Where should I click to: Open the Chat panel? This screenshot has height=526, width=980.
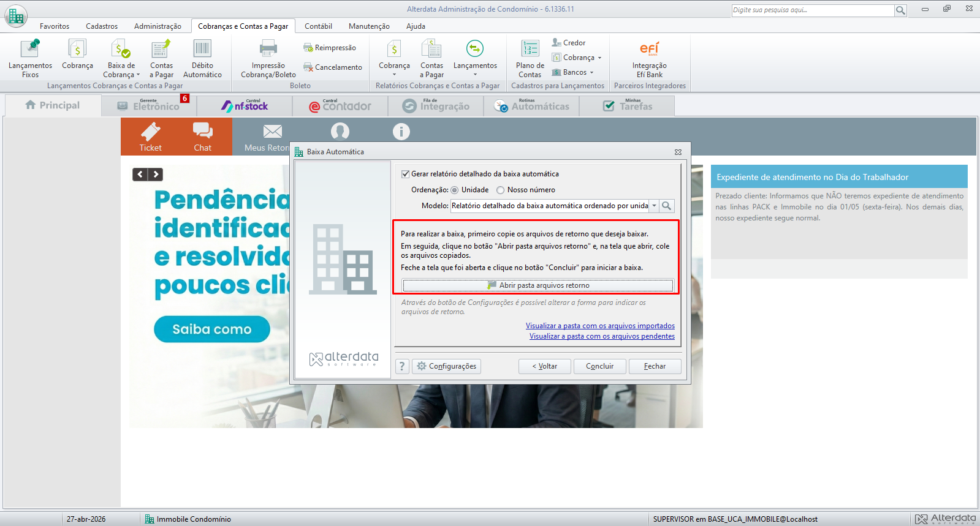(x=203, y=137)
